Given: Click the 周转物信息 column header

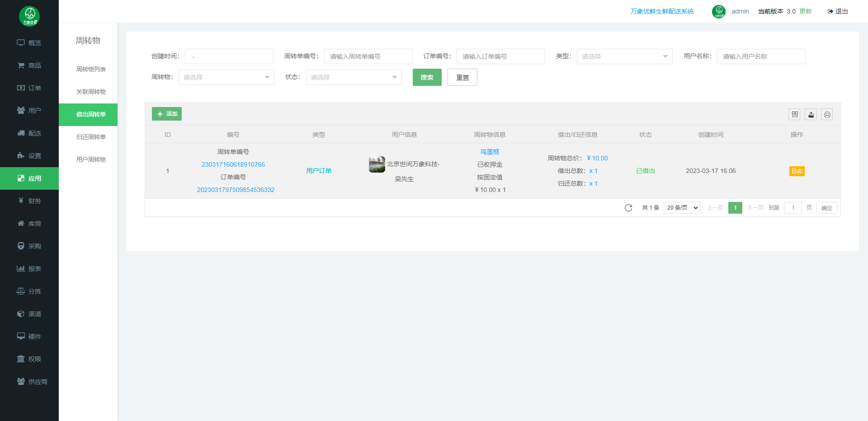Looking at the screenshot, I should point(490,135).
